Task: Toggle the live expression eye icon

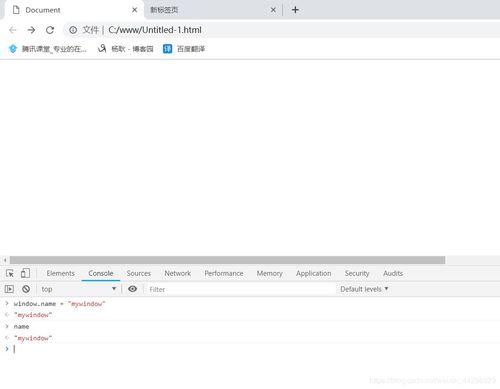Action: point(133,289)
